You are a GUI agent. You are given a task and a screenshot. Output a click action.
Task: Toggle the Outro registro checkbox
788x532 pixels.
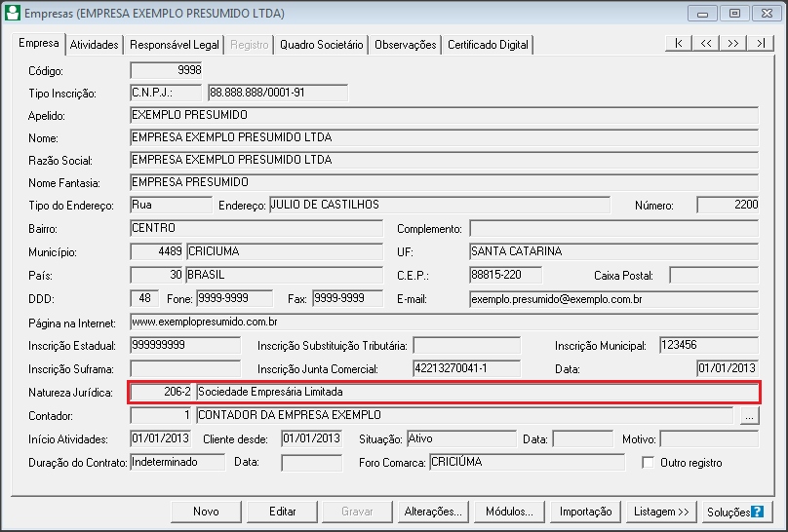(x=649, y=463)
